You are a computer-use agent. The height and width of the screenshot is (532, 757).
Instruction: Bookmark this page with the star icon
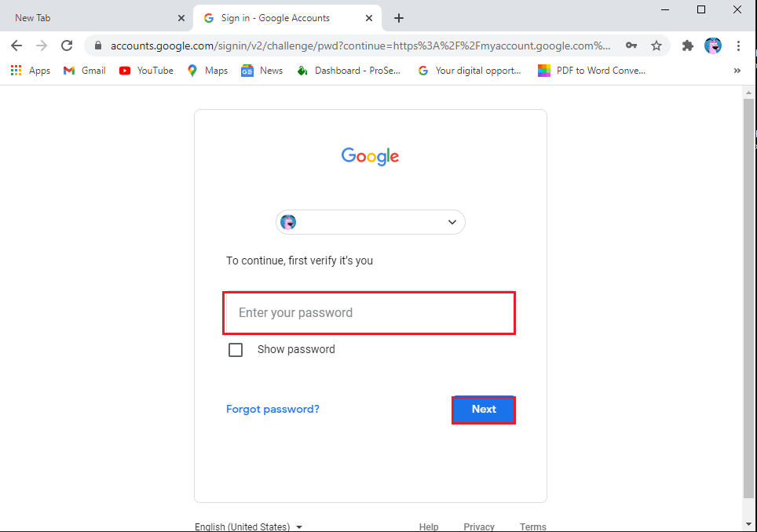(x=656, y=46)
